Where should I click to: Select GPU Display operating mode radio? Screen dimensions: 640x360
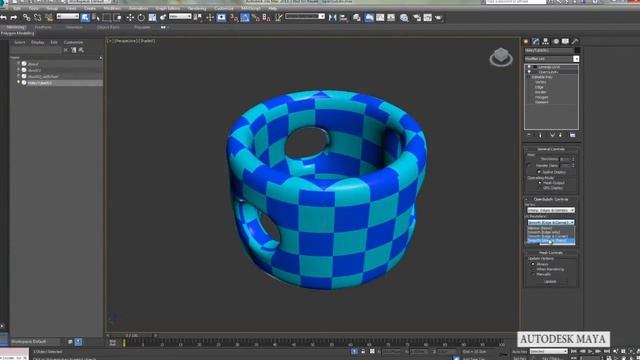coord(540,188)
